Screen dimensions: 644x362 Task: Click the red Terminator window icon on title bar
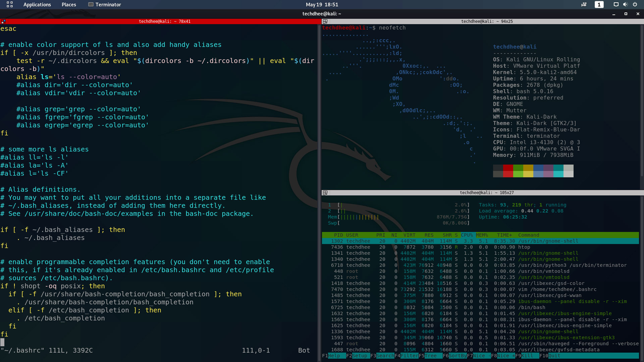[3, 21]
